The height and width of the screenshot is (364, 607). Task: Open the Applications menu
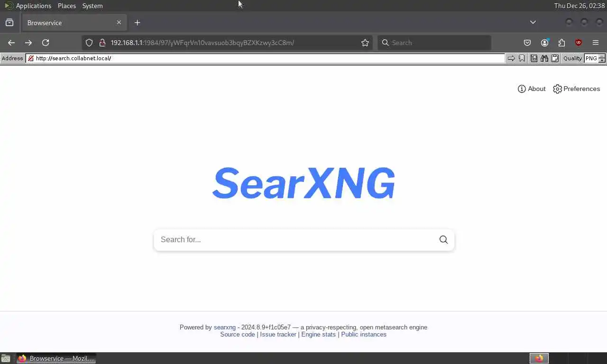click(x=33, y=6)
